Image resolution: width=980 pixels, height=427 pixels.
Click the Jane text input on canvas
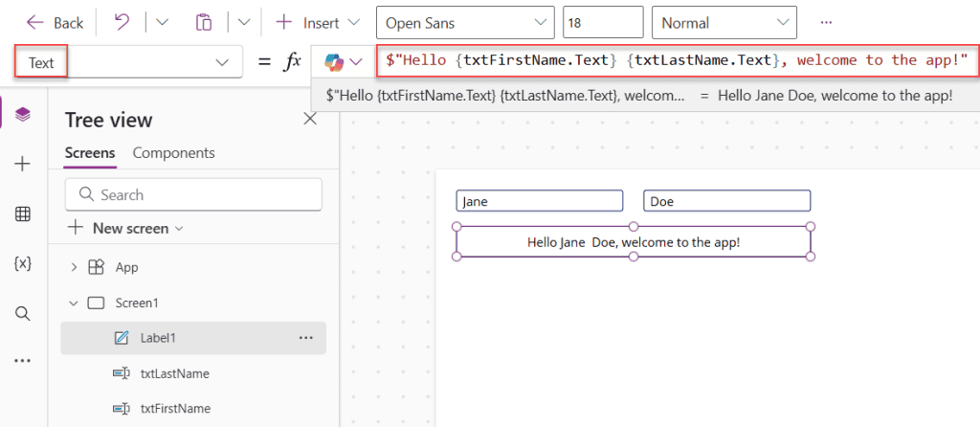[540, 201]
